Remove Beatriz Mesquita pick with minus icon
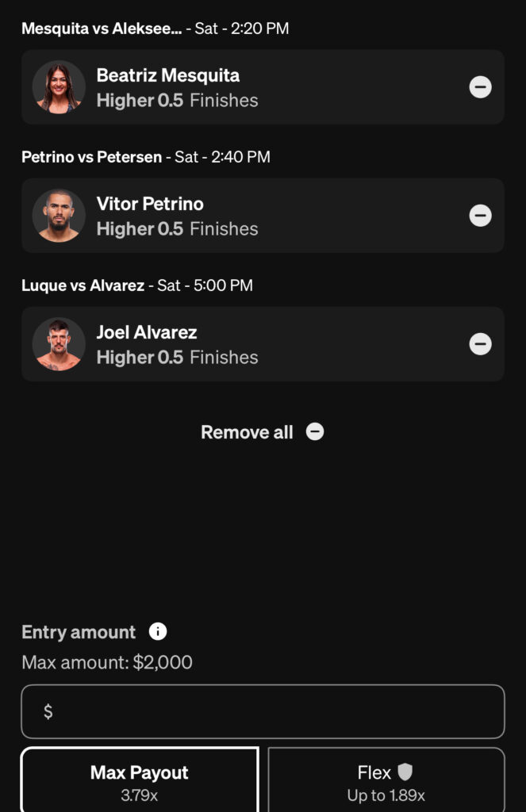Viewport: 526px width, 812px height. point(480,87)
